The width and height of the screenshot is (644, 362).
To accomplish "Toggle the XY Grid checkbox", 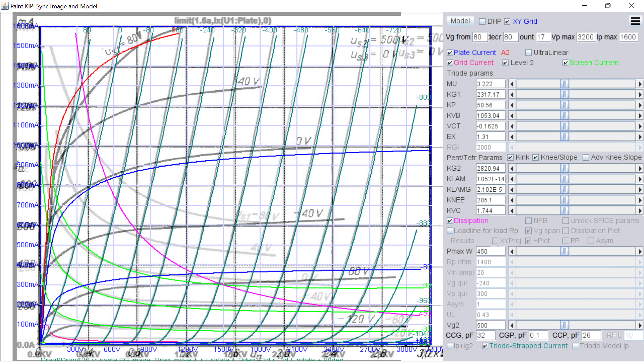I will [x=507, y=21].
